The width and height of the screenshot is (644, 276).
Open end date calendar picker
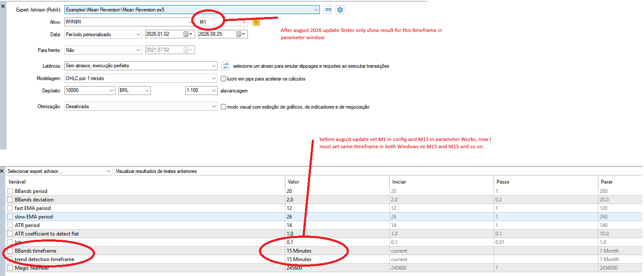[241, 34]
